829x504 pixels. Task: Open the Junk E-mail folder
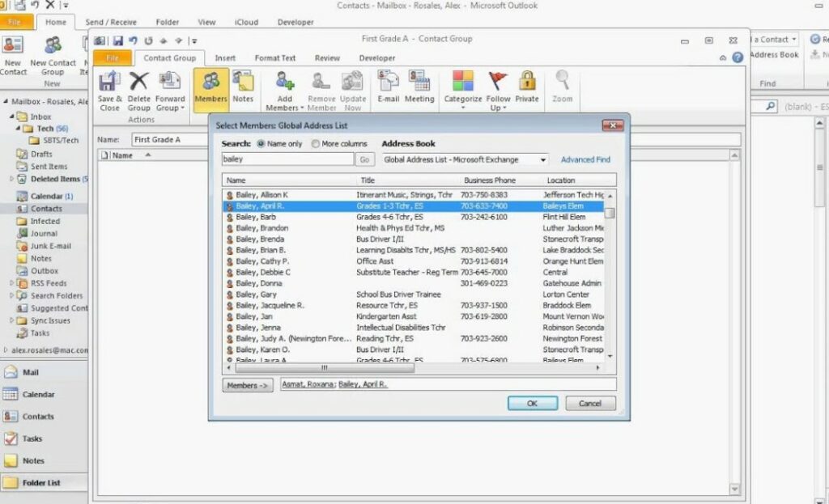tap(50, 246)
